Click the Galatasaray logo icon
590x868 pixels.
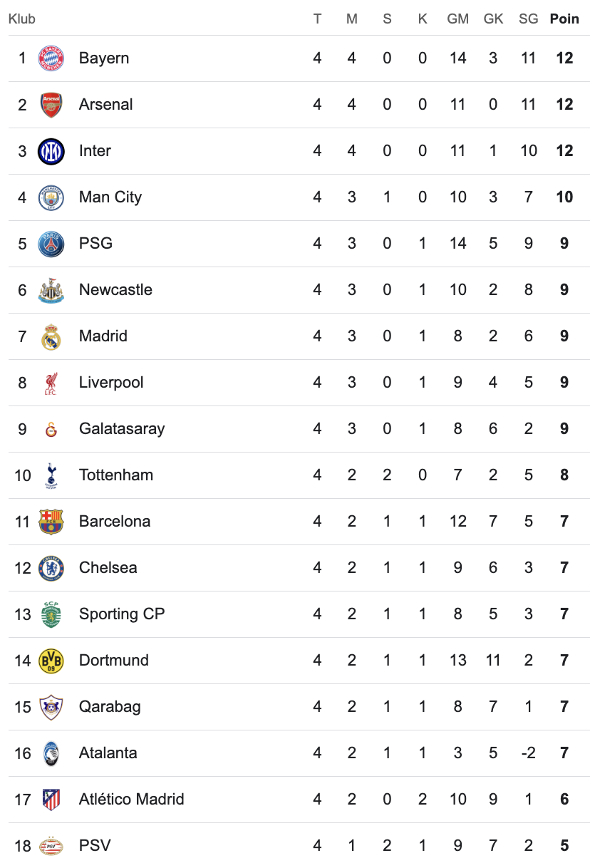pos(51,429)
